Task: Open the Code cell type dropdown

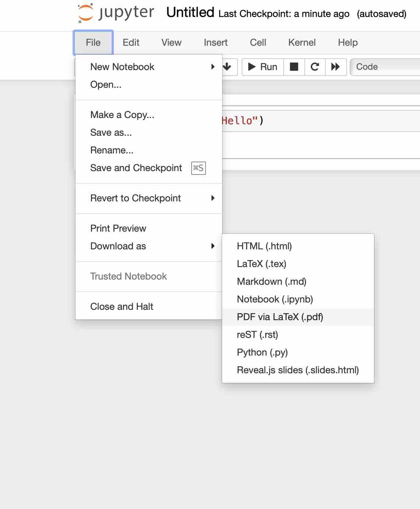Action: 383,67
